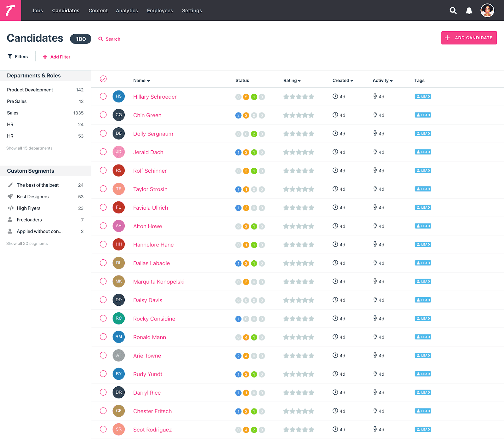Select Ronald Mann's row checkbox
Image resolution: width=504 pixels, height=440 pixels.
click(x=103, y=337)
